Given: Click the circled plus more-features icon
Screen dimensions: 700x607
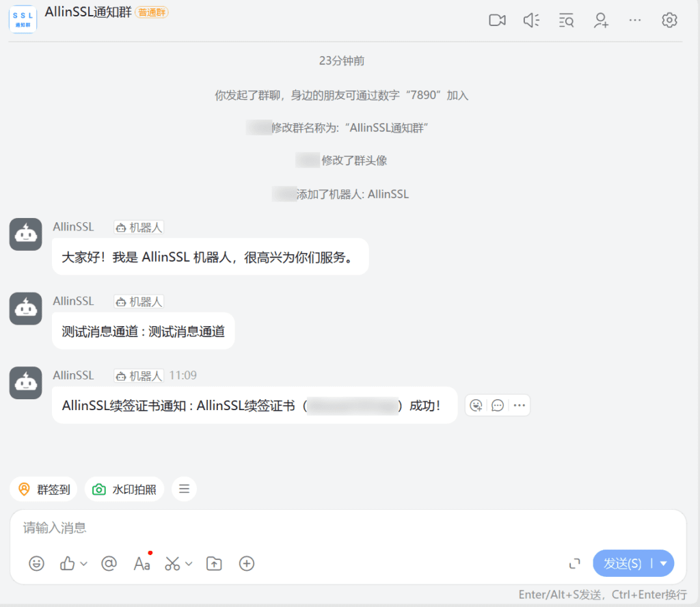Looking at the screenshot, I should [x=247, y=563].
